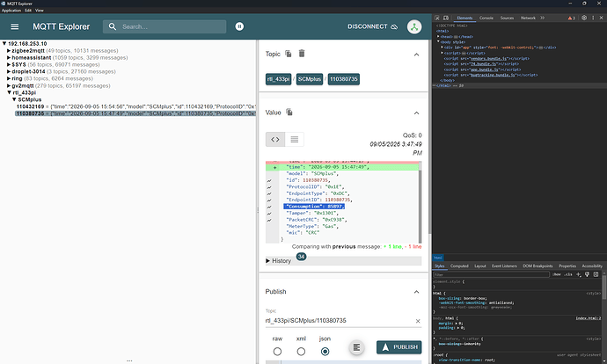Select the raw payload format radio
The image size is (607, 364).
(x=277, y=351)
